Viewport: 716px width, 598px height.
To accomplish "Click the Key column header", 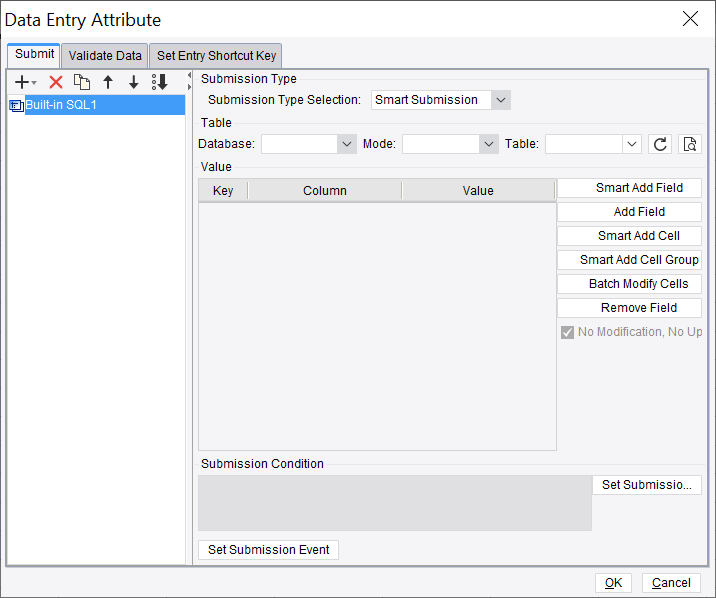I will [x=223, y=191].
